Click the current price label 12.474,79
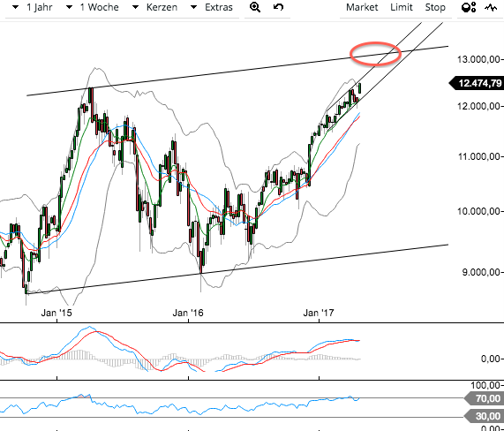Screen dimensions: 504x431 [x=477, y=83]
